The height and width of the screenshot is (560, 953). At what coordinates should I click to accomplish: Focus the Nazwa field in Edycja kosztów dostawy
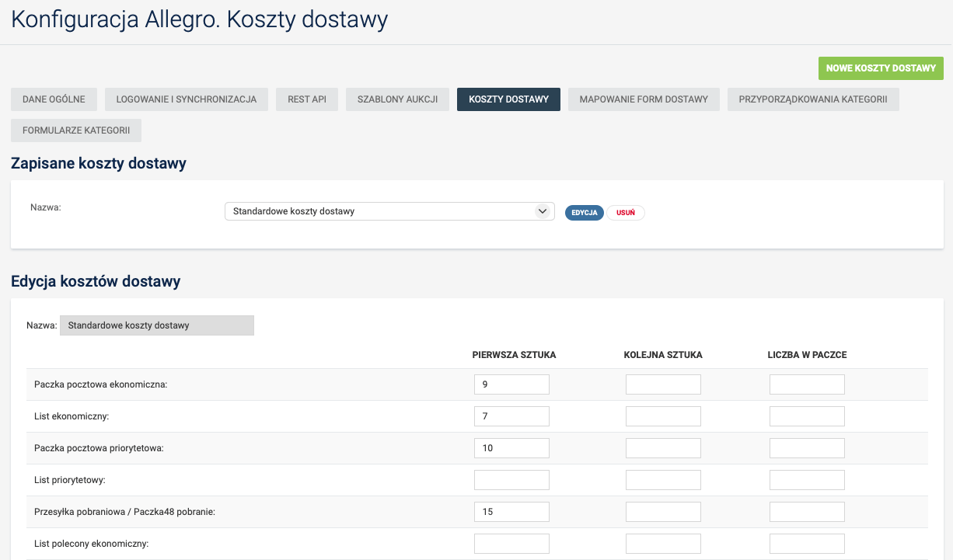(157, 325)
